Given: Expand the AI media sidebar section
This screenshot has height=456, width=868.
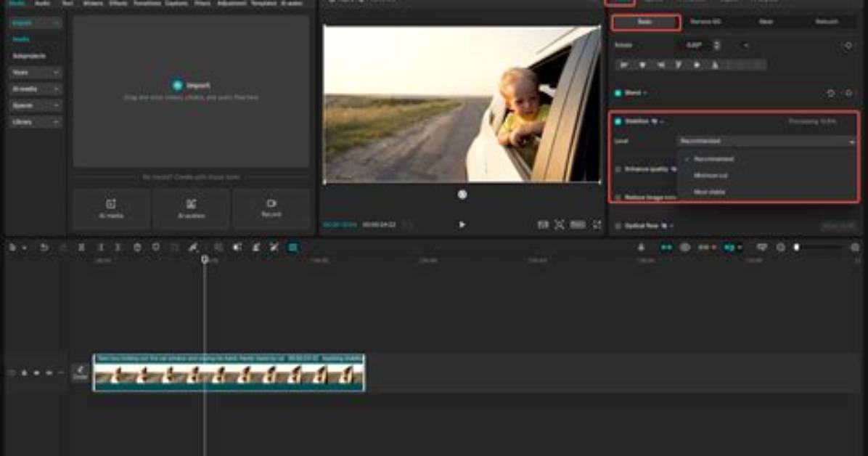Looking at the screenshot, I should (35, 89).
